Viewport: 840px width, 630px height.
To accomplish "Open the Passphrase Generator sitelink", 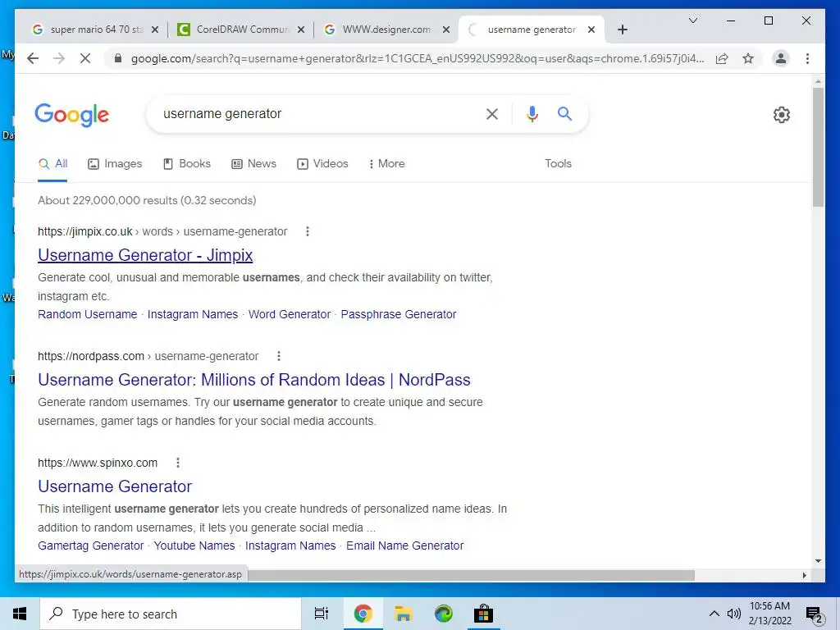I will click(x=399, y=314).
